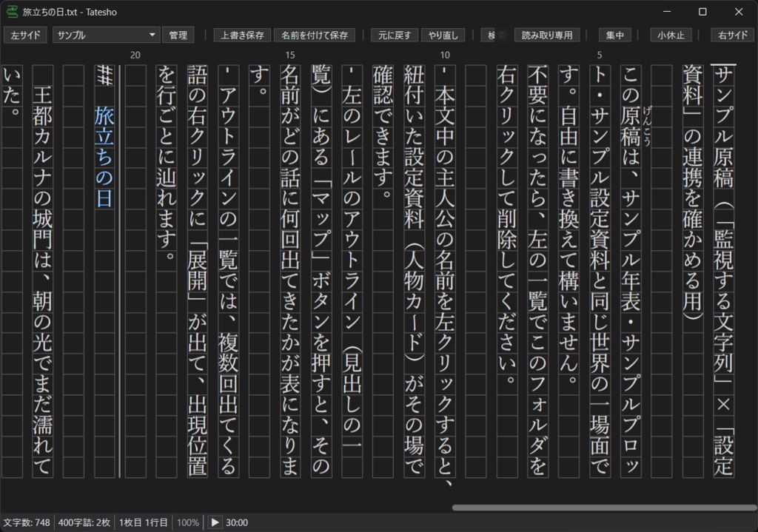Click the line starting 不要になったら、左の一覧
The width and height of the screenshot is (758, 532).
537,271
